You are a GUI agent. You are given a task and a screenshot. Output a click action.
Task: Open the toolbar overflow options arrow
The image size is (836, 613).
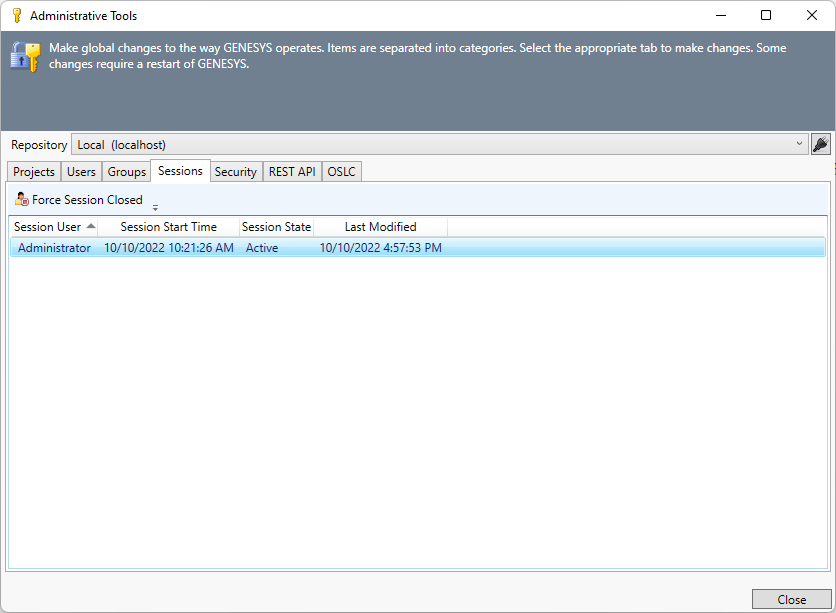[x=155, y=207]
